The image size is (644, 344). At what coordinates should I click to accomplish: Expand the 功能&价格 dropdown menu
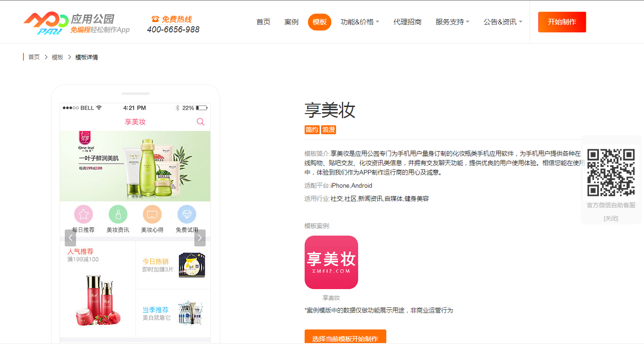pyautogui.click(x=360, y=22)
